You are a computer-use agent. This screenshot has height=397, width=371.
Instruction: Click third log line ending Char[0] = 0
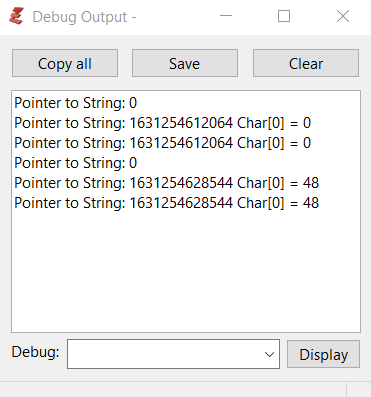click(162, 143)
